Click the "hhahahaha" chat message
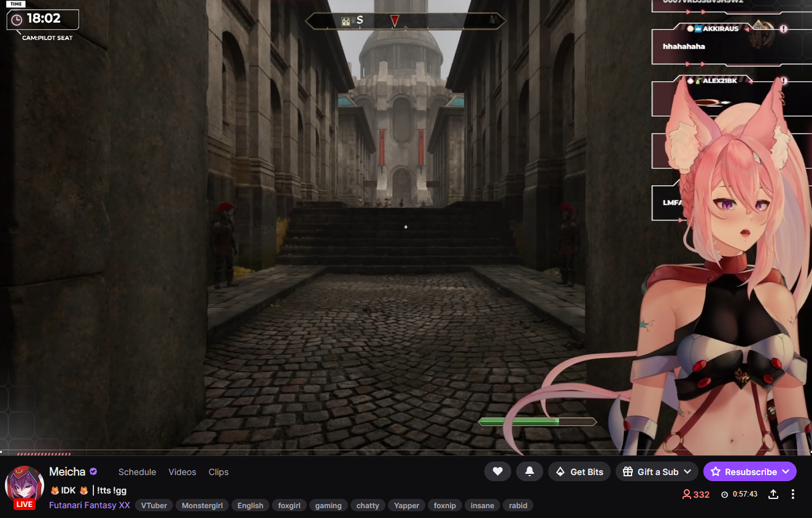The width and height of the screenshot is (812, 518). pyautogui.click(x=684, y=47)
